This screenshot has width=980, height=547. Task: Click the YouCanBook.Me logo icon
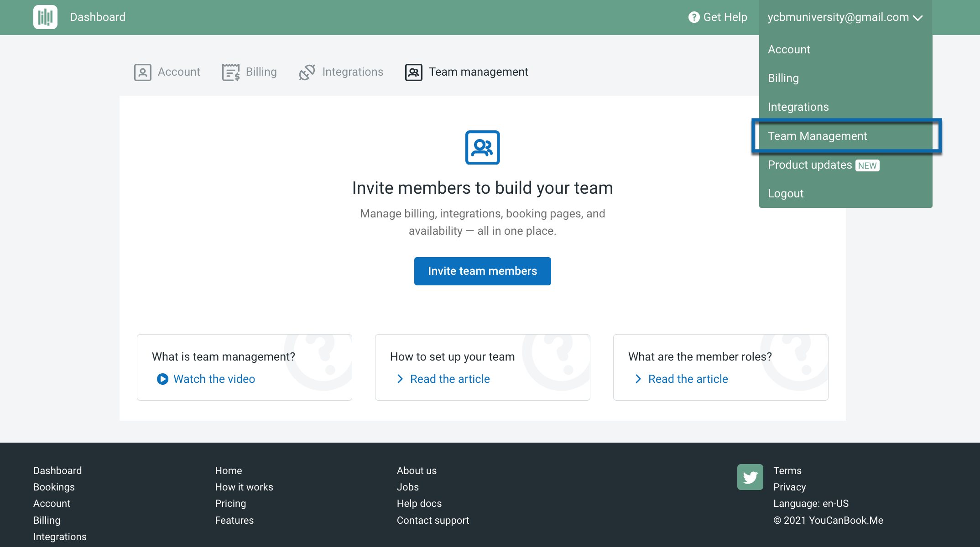point(45,17)
